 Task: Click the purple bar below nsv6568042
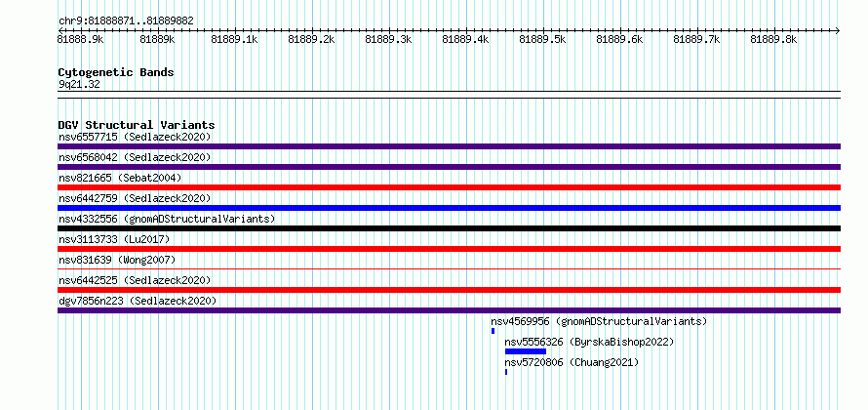click(x=449, y=167)
